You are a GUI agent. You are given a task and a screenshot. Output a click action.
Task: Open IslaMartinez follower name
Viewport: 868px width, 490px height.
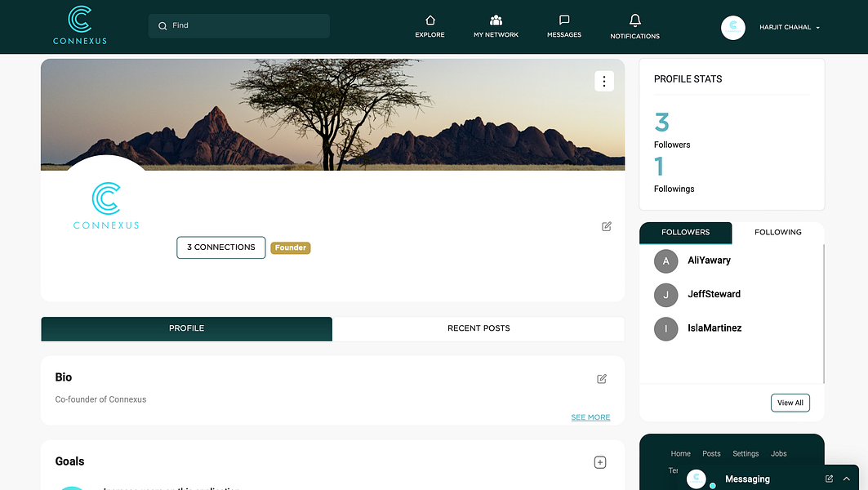coord(714,327)
